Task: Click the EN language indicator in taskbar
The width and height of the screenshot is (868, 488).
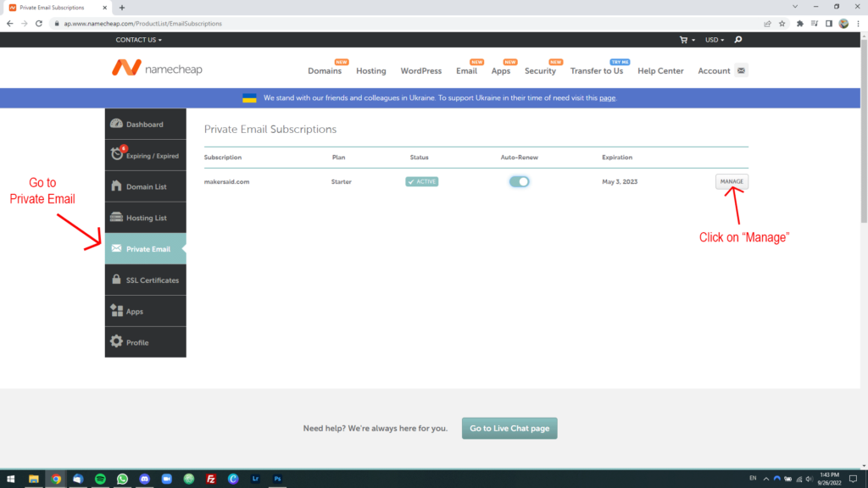Action: coord(753,479)
